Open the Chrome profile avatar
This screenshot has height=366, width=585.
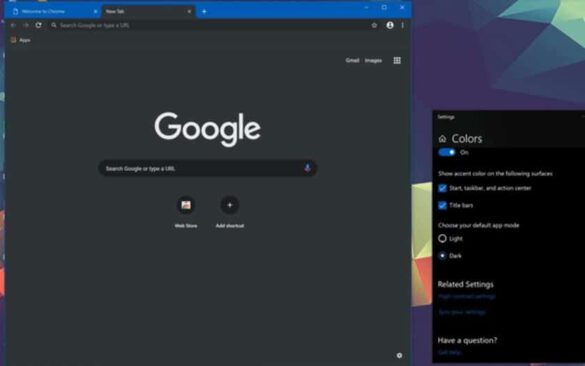(x=390, y=25)
